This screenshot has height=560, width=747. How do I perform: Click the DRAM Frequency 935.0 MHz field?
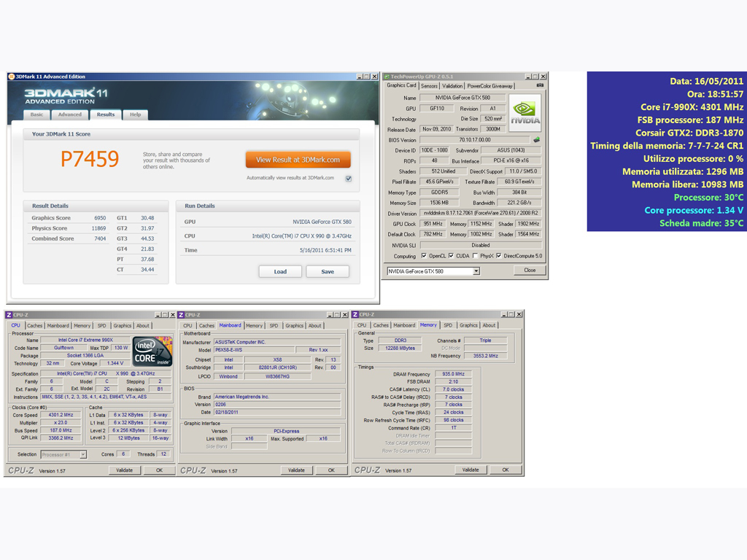tap(454, 374)
